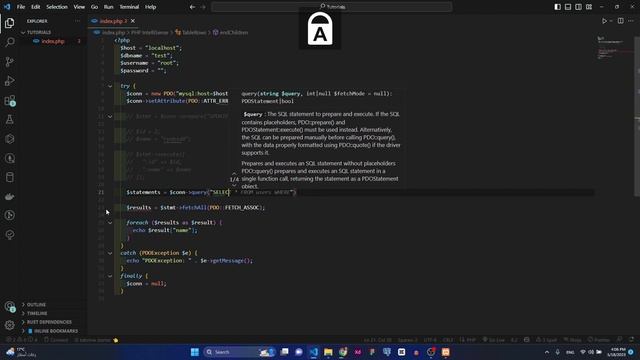Open the Testing flask view
Viewport: 640px width, 360px height.
click(9, 120)
